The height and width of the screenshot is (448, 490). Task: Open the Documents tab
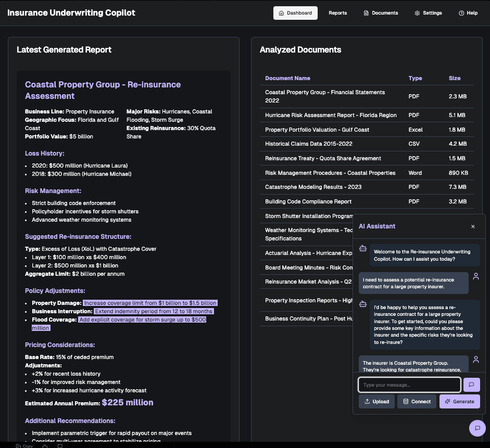click(x=381, y=13)
